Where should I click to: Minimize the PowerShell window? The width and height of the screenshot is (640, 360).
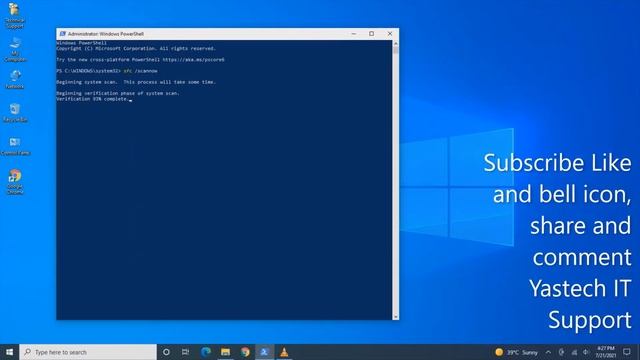[x=353, y=34]
